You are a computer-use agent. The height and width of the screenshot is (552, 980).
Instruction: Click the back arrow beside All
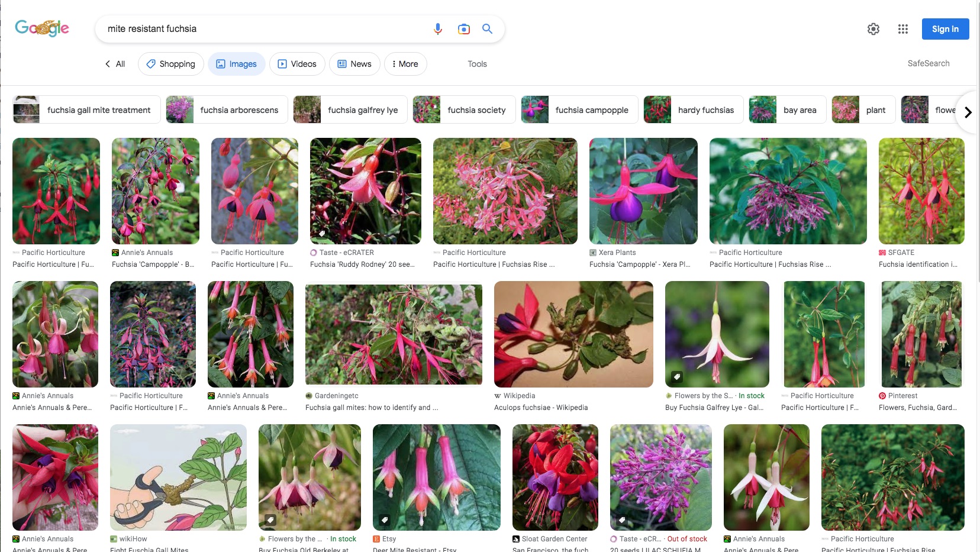(x=108, y=64)
